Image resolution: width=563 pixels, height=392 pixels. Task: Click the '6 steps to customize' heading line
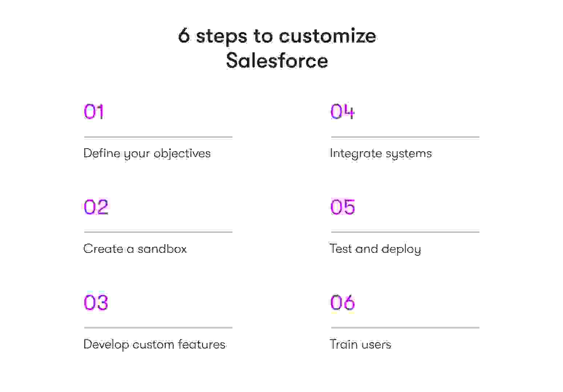[x=277, y=36]
